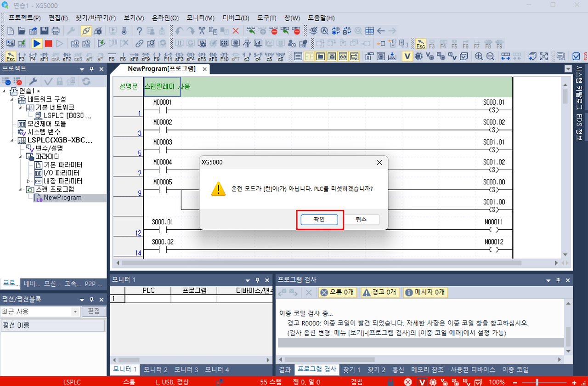Open the 온라인(O) menu
This screenshot has height=386, width=588.
tap(163, 18)
